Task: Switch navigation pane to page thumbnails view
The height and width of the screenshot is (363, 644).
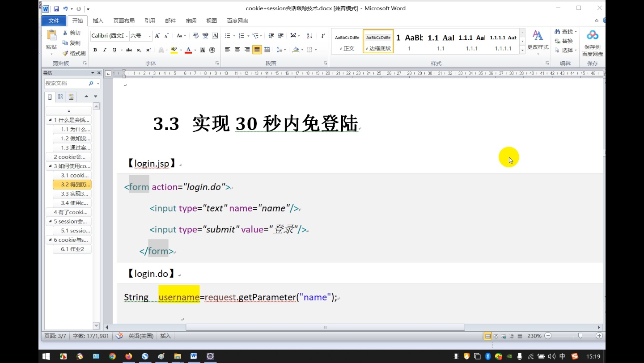Action: (60, 97)
